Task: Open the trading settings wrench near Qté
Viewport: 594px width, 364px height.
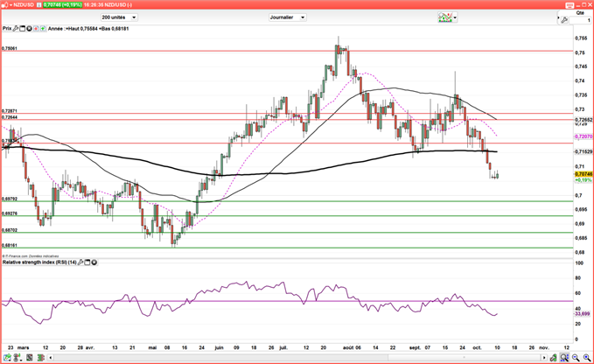Action: [x=564, y=20]
